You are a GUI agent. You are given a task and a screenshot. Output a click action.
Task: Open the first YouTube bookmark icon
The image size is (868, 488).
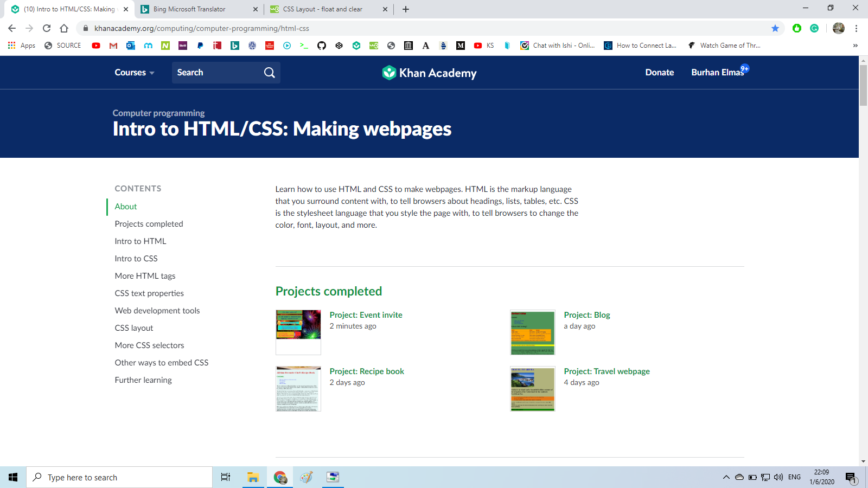(96, 46)
